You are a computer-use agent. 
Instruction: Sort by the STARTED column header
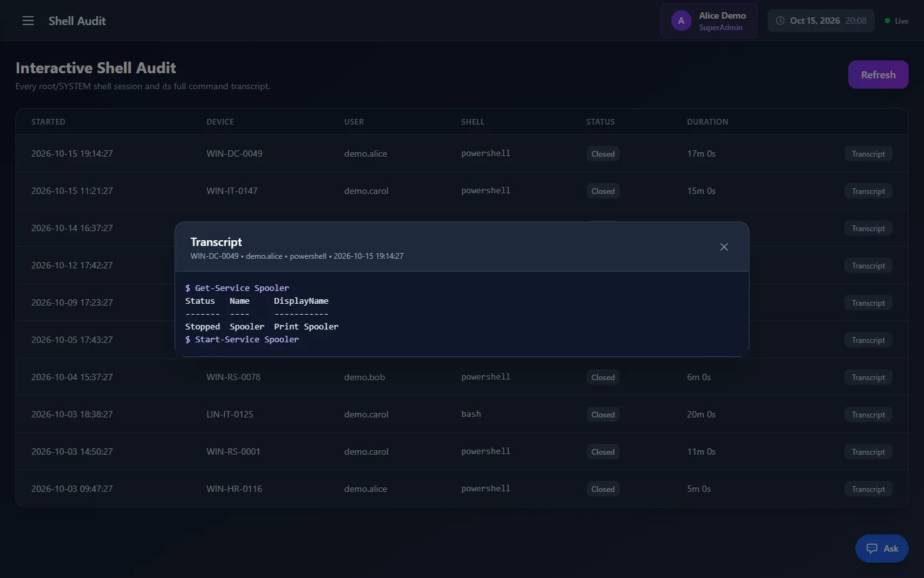[x=48, y=122]
